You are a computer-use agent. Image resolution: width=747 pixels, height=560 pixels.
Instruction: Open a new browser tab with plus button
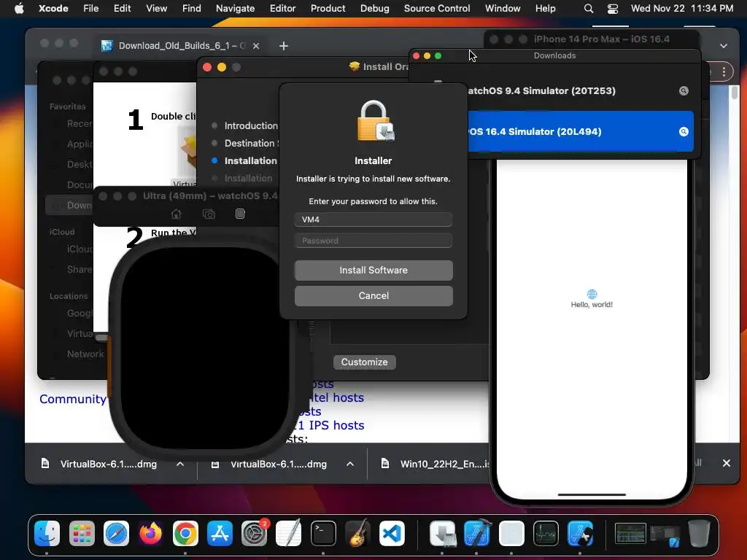click(284, 46)
